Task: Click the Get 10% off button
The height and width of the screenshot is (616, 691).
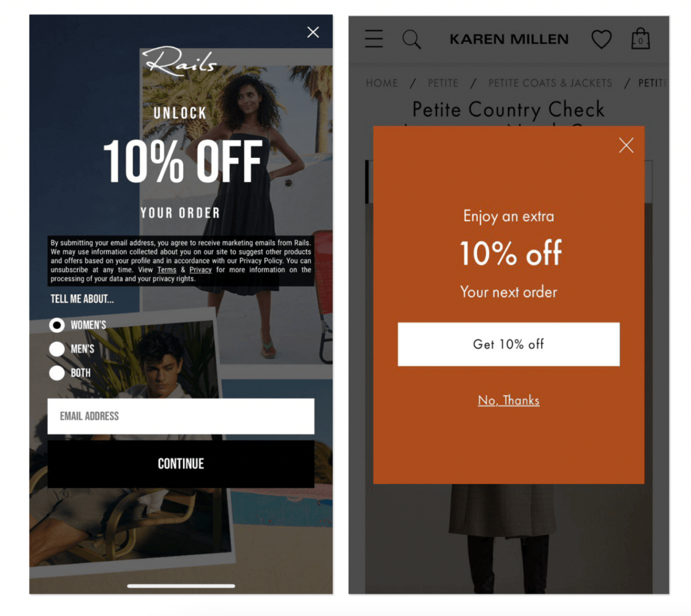Action: (x=509, y=344)
